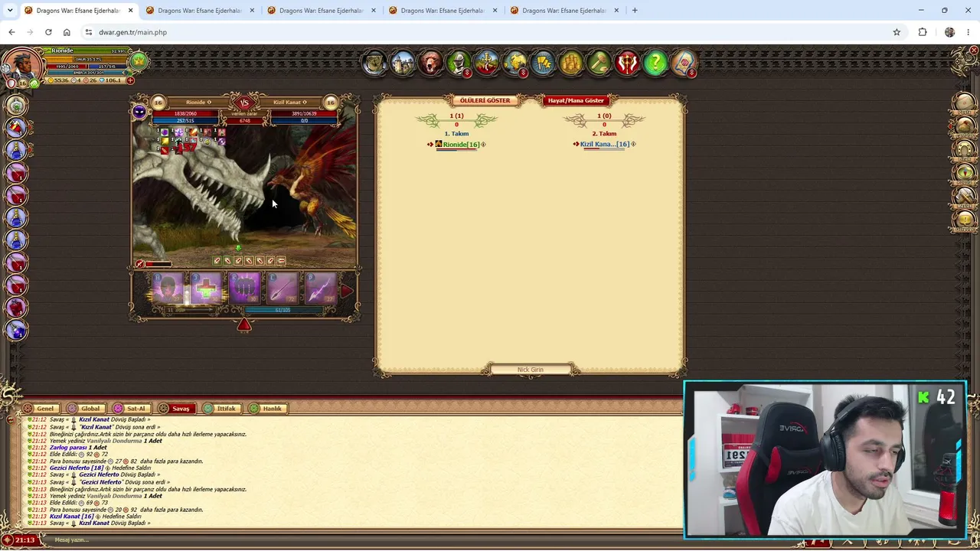Screen dimensions: 980x551
Task: Switch to the İttifak chat tab
Action: point(221,409)
